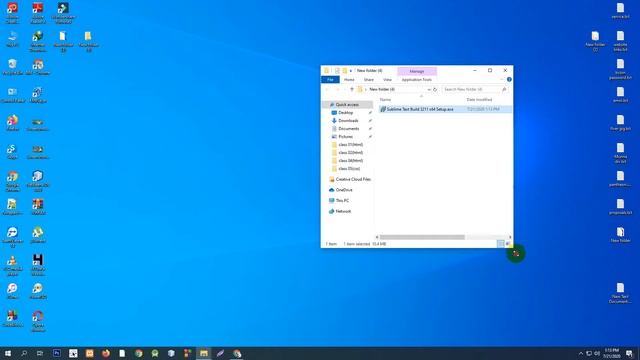Viewport: 640px width, 360px height.
Task: Click Properties icon in Explorer title bar
Action: [x=337, y=71]
